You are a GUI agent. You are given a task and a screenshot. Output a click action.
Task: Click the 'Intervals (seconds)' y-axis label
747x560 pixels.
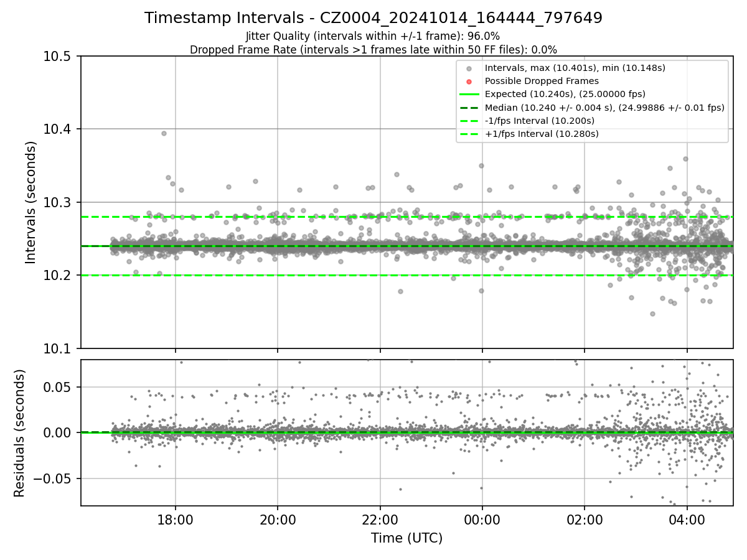(31, 202)
